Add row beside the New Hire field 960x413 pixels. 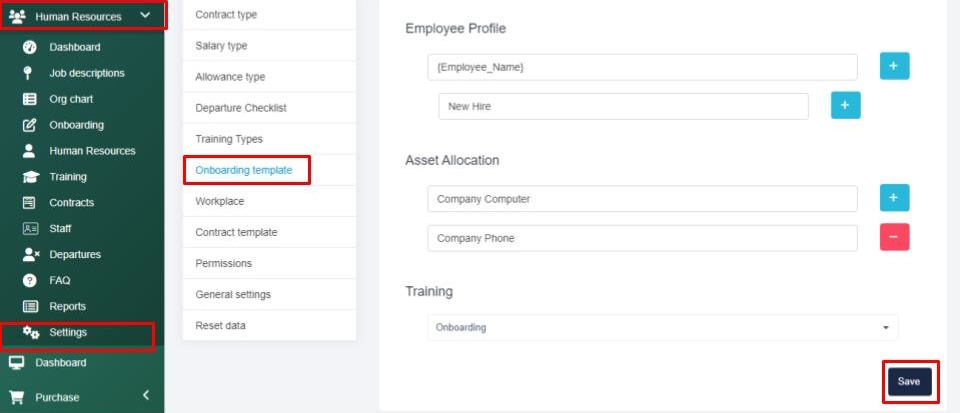click(x=845, y=105)
